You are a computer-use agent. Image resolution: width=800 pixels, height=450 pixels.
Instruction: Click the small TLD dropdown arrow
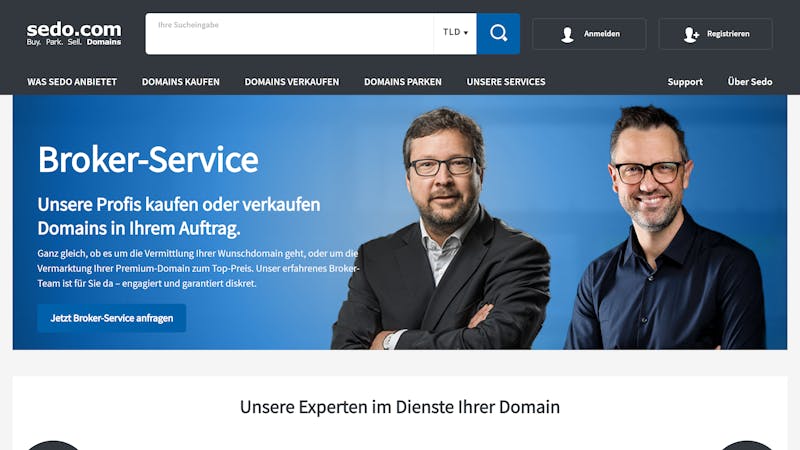(466, 33)
